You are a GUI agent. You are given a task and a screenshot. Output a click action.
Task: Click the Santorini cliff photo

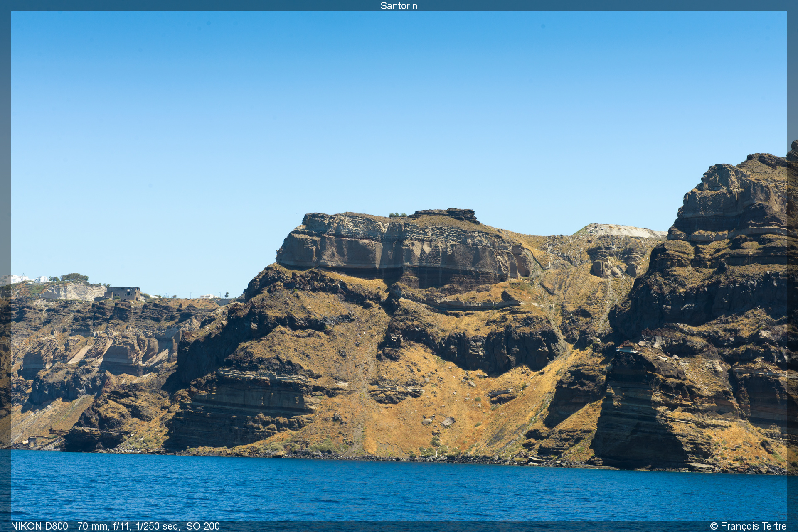click(x=399, y=266)
